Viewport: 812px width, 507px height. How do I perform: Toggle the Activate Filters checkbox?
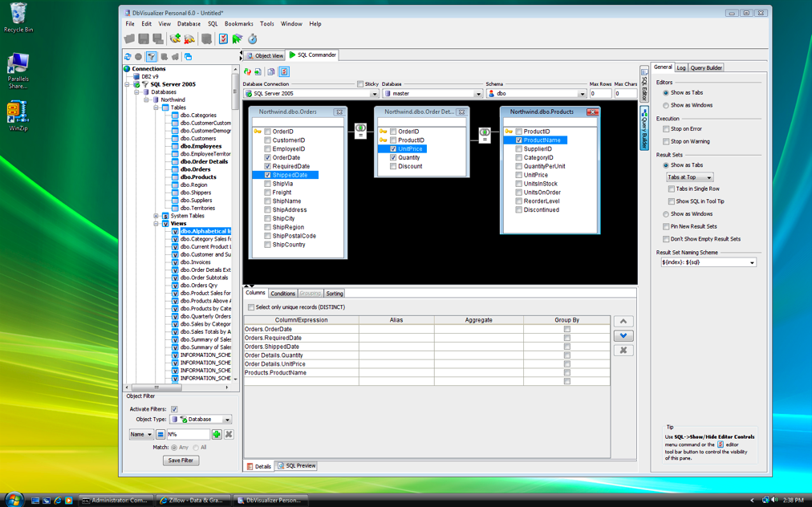175,409
